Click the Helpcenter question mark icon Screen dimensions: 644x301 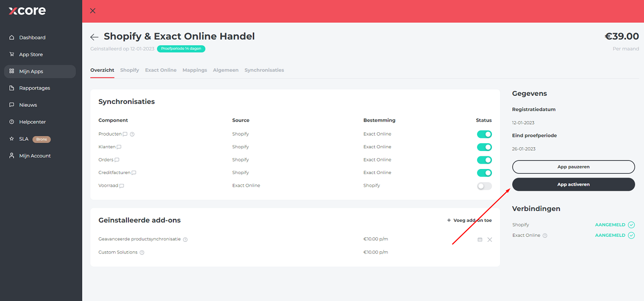(x=12, y=122)
